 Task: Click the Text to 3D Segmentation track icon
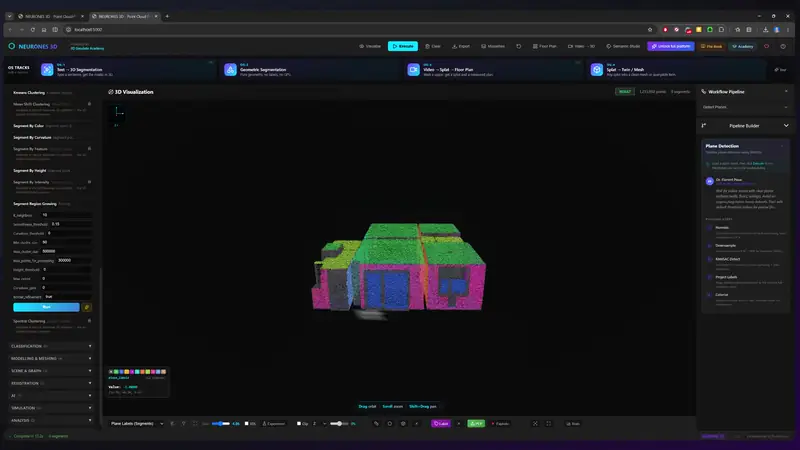pyautogui.click(x=47, y=69)
